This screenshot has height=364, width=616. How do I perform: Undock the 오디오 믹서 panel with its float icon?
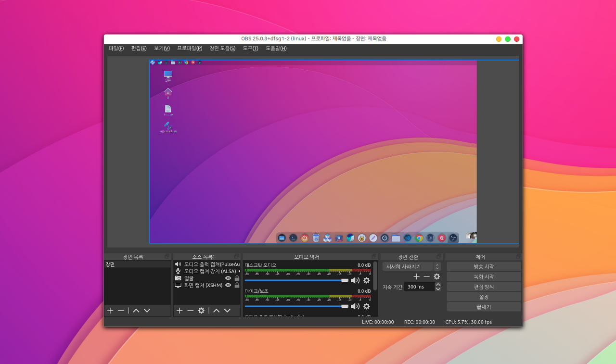[x=374, y=256]
